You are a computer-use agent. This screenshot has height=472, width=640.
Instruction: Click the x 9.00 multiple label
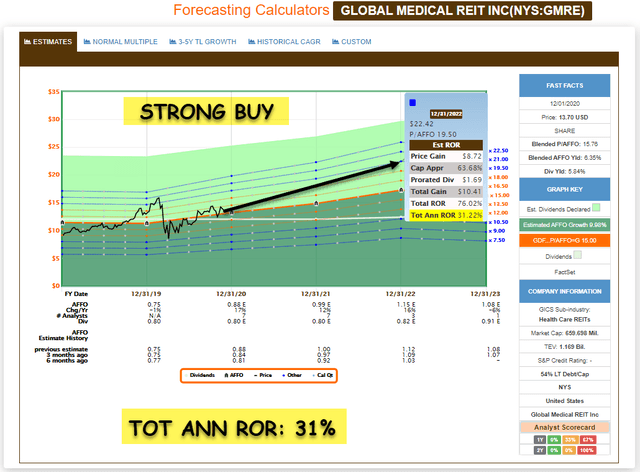497,231
